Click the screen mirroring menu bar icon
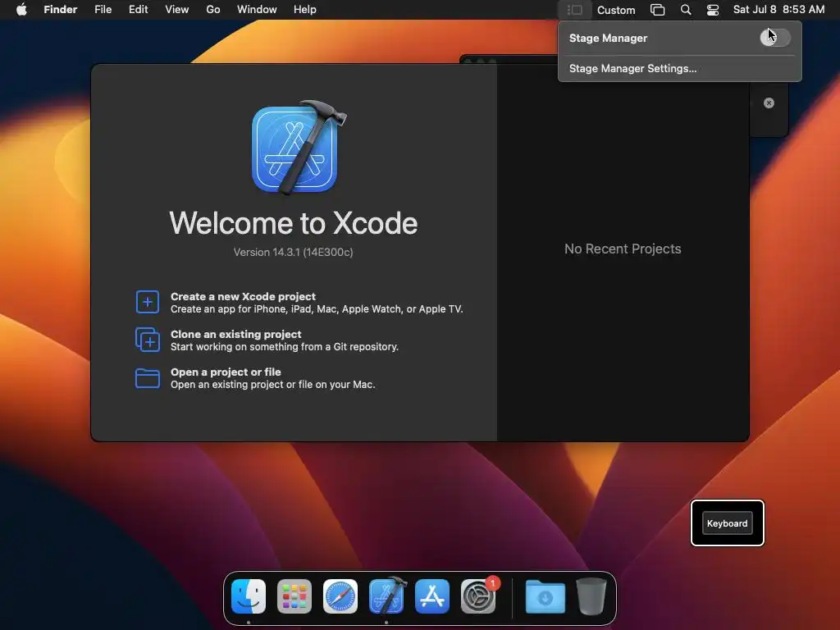 (x=657, y=10)
